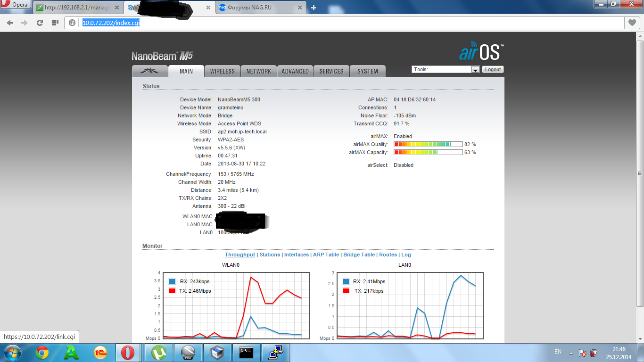Screen dimensions: 644x362
Task: Expand the Tools dropdown
Action: click(x=446, y=69)
